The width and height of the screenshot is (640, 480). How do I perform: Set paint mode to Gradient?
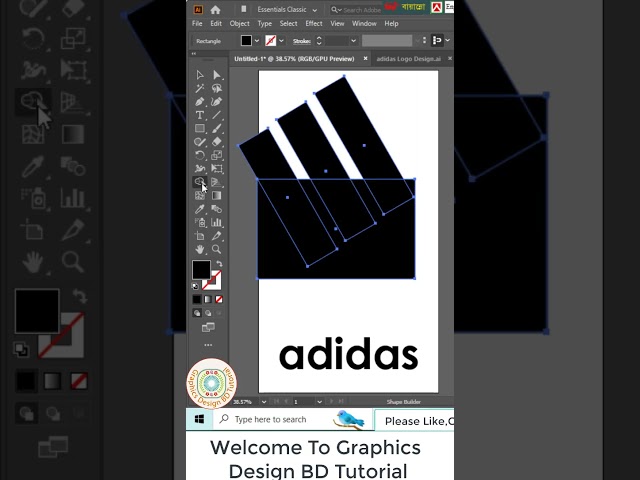click(208, 300)
